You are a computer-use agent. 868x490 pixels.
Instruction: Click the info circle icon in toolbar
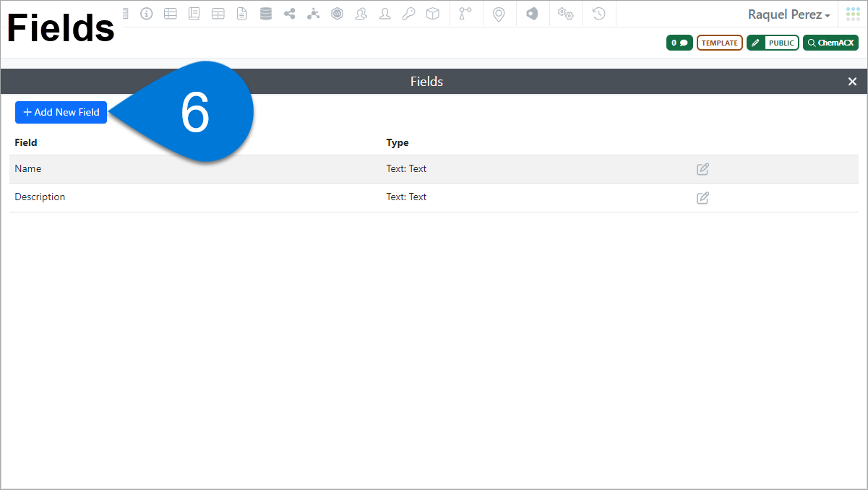click(147, 14)
